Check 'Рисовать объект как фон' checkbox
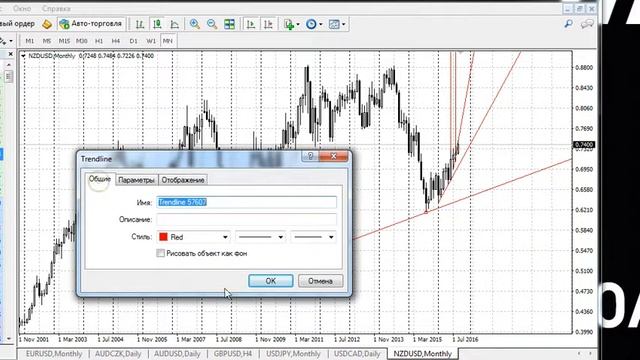640x360 pixels. 160,253
